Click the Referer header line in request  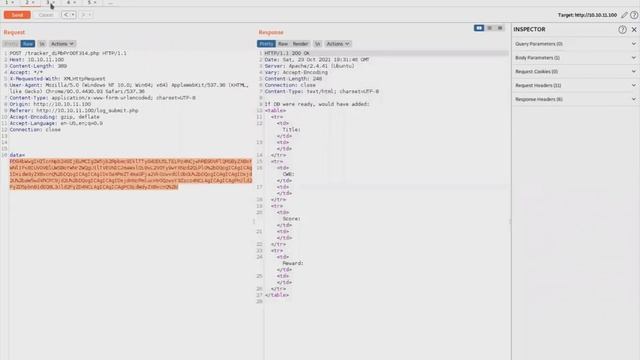point(74,111)
